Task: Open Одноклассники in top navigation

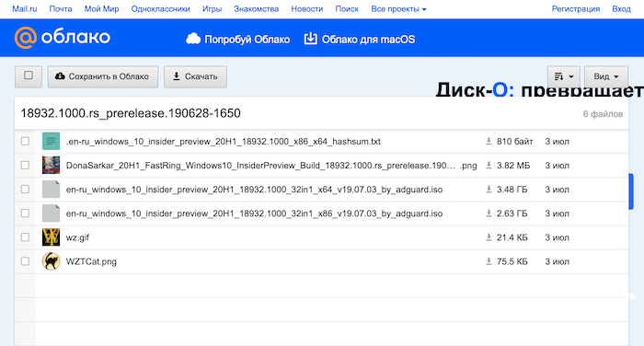Action: coord(161,8)
